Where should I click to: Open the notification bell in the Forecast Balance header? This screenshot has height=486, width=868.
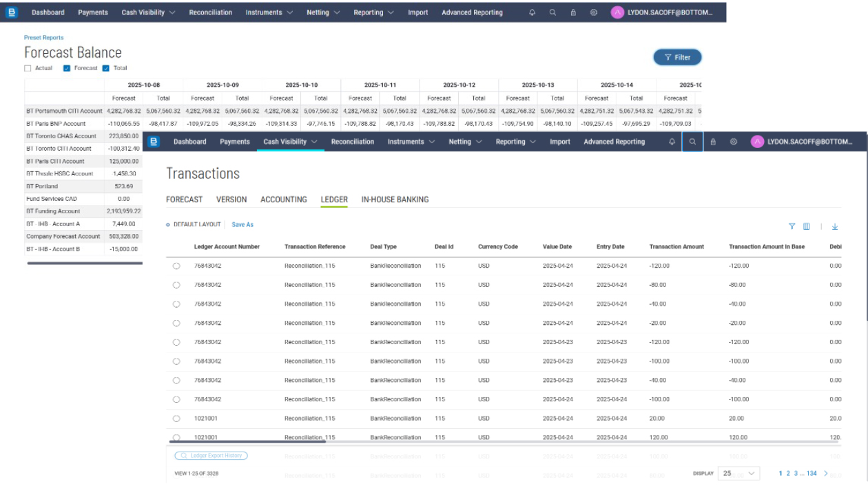click(x=532, y=12)
